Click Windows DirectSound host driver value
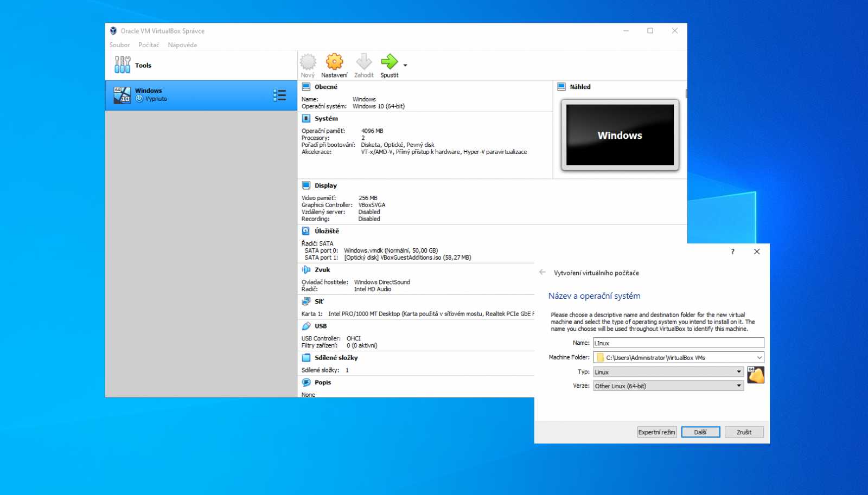Viewport: 868px width, 495px height. click(382, 282)
